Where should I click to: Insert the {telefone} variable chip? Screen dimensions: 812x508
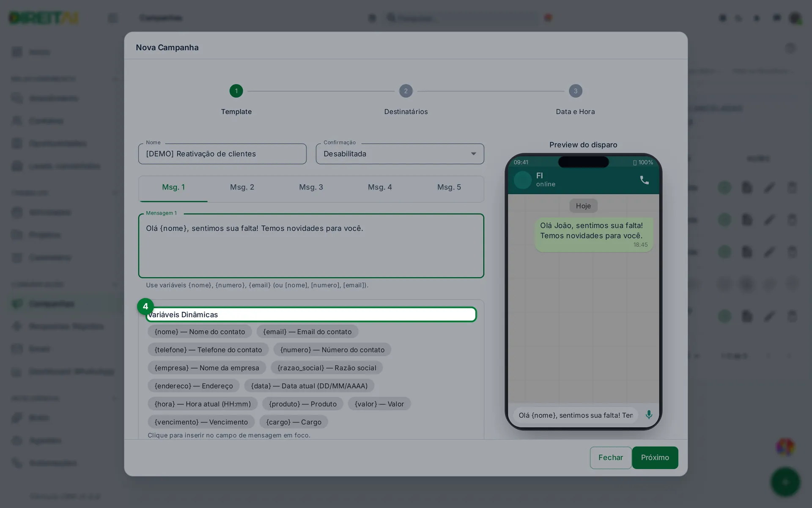click(208, 350)
